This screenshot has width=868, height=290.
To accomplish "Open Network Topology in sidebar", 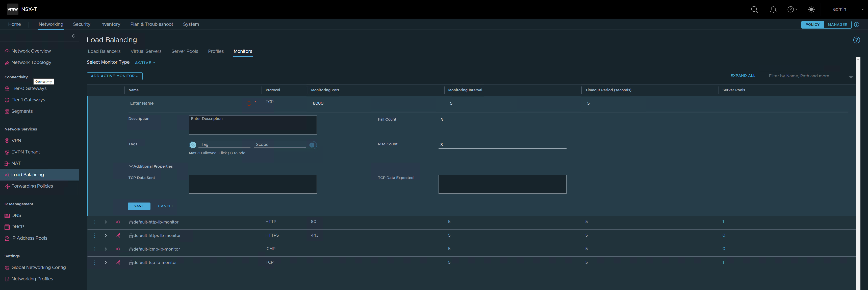I will pos(31,62).
